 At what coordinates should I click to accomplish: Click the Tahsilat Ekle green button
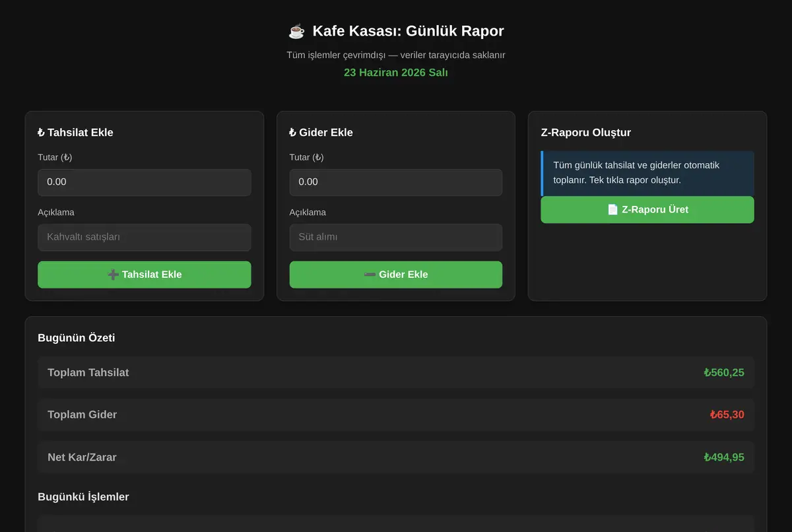tap(145, 275)
